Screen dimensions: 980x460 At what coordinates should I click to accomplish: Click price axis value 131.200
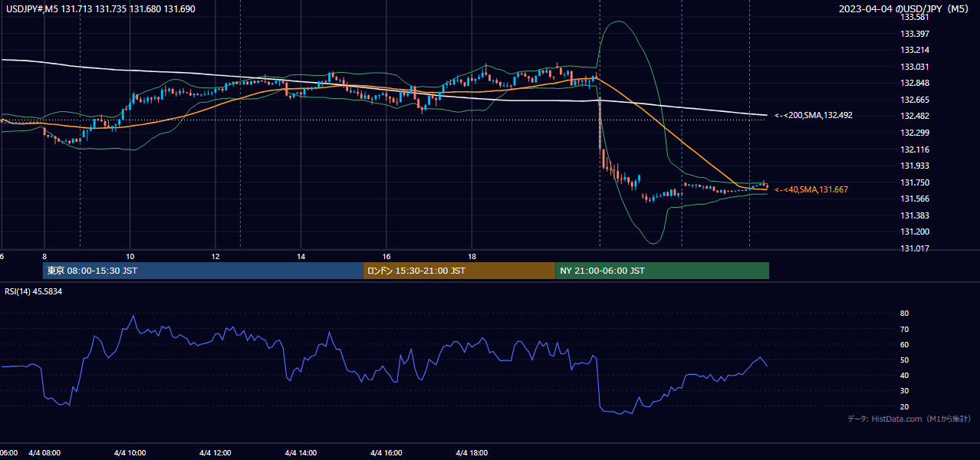tap(915, 232)
